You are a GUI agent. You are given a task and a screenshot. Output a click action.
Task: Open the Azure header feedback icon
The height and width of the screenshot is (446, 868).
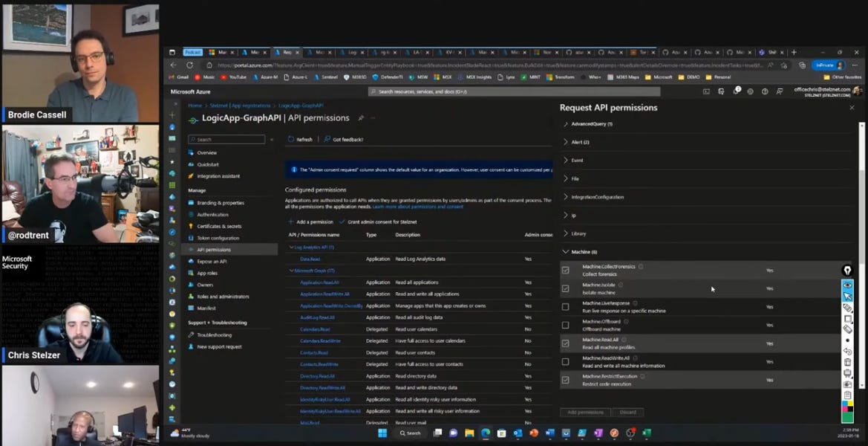coord(780,91)
